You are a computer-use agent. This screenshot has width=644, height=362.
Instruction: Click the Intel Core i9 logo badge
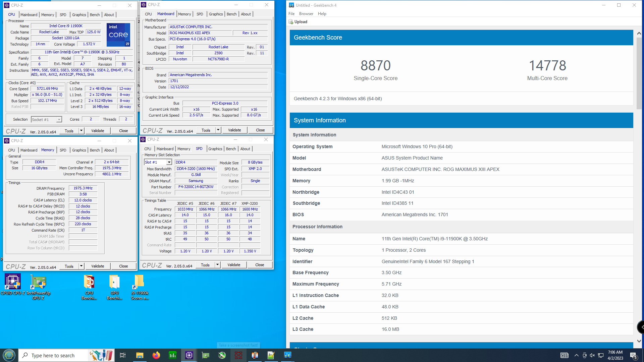pyautogui.click(x=118, y=35)
